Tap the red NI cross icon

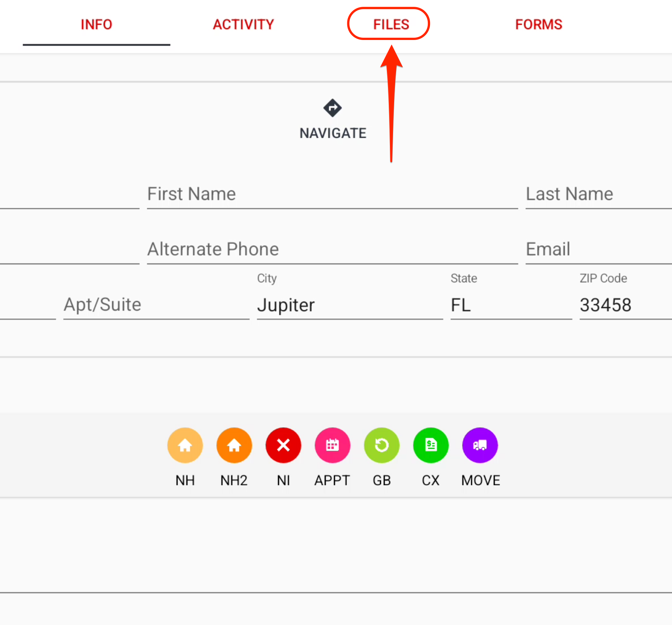pyautogui.click(x=284, y=445)
